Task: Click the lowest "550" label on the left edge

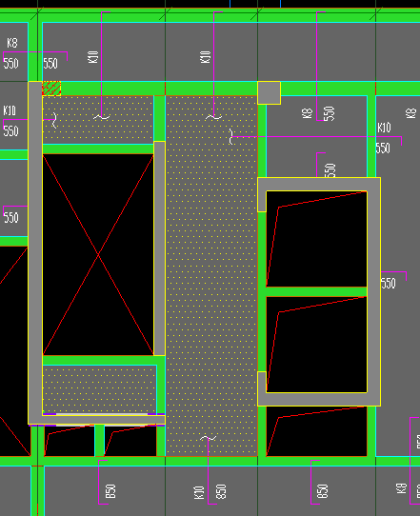Action: tap(10, 217)
